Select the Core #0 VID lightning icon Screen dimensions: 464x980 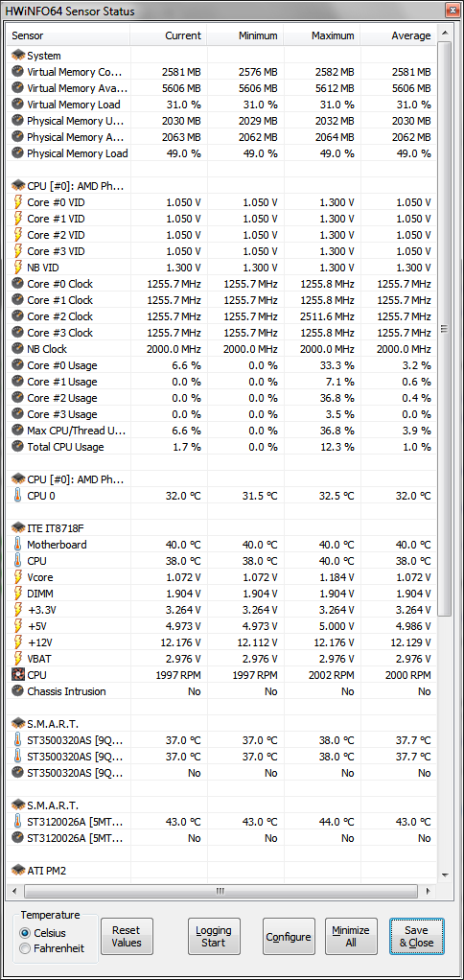click(17, 202)
